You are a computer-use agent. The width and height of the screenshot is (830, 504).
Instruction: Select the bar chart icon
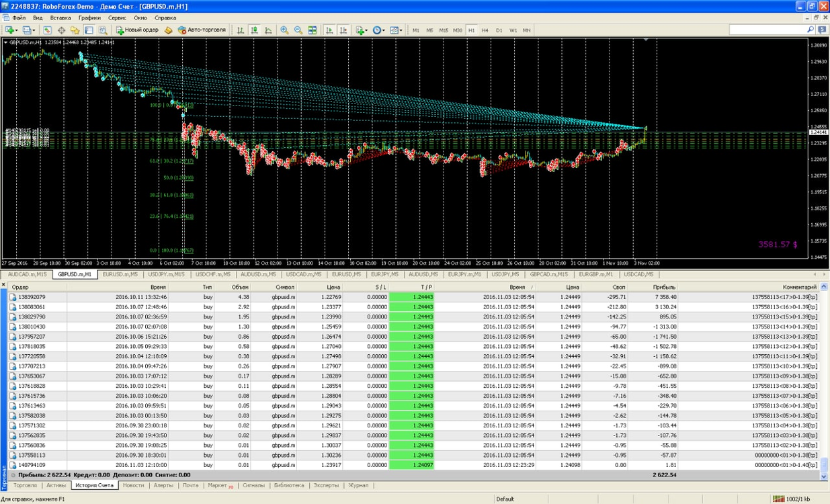click(241, 30)
